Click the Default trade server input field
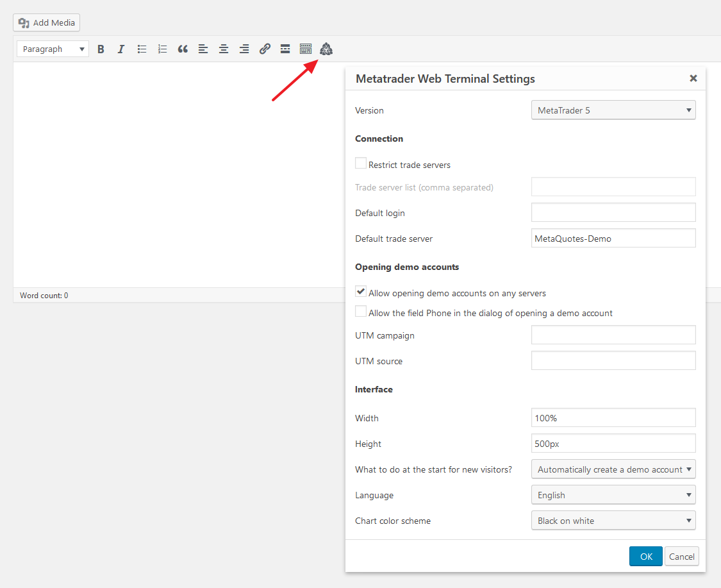Screen dimensions: 721x588 tap(613, 239)
